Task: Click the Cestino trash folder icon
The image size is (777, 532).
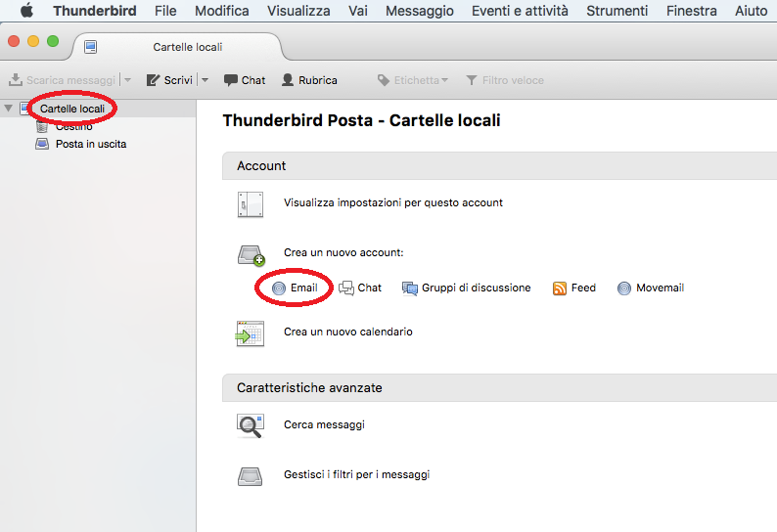Action: 42,127
